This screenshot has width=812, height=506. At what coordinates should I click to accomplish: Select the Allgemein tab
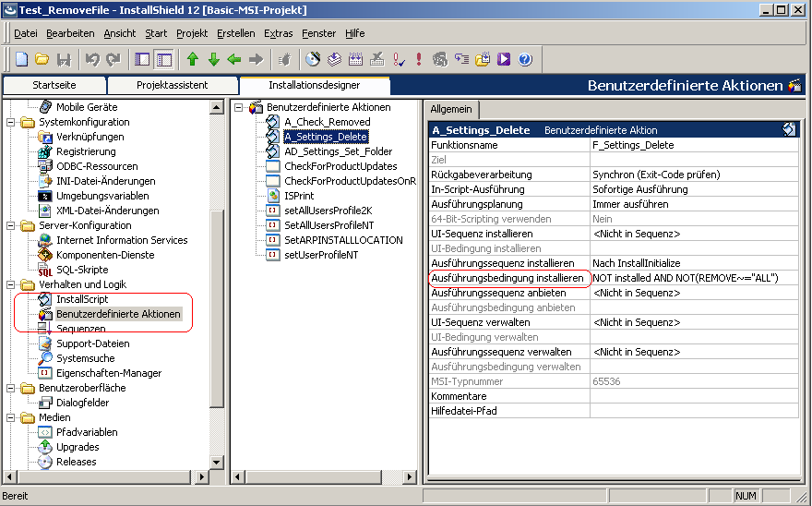pyautogui.click(x=452, y=109)
